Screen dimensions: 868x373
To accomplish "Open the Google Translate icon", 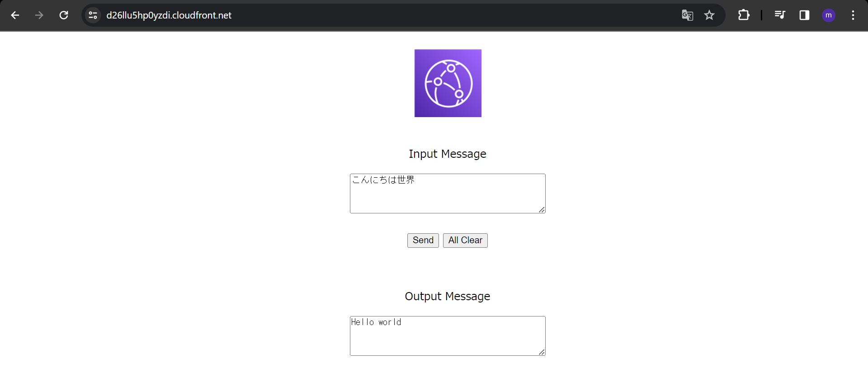I will 687,15.
